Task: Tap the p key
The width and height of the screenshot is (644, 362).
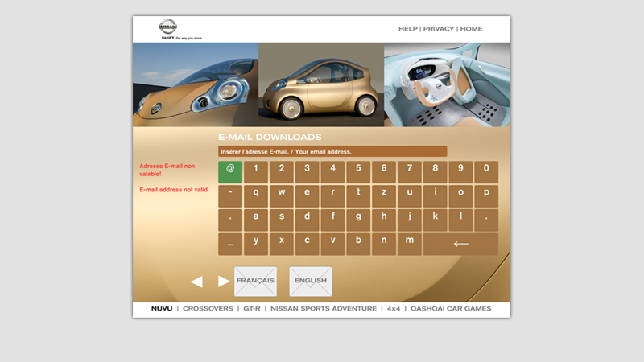Action: pyautogui.click(x=486, y=196)
